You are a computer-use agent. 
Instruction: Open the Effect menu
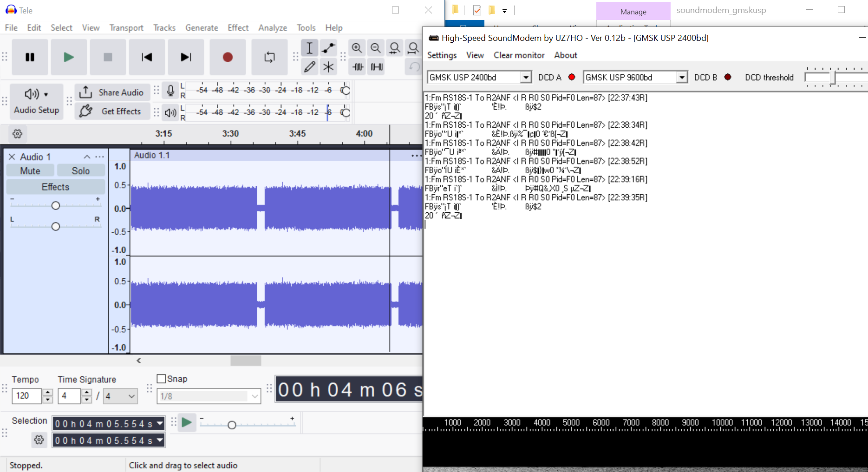tap(238, 28)
